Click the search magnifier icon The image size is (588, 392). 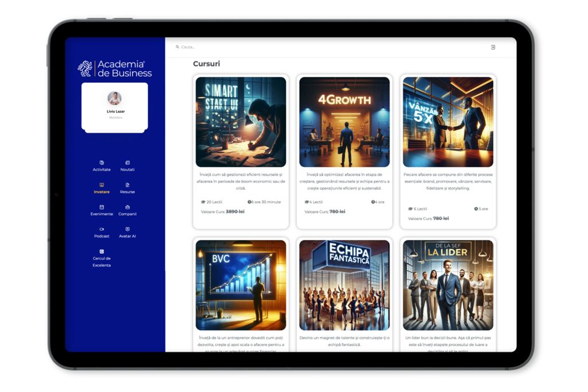177,47
